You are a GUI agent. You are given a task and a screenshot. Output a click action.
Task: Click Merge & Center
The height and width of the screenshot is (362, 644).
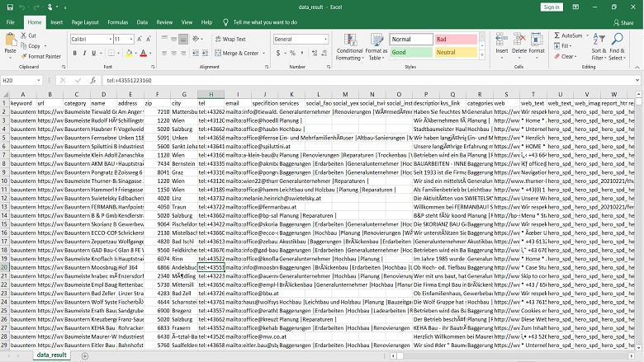click(237, 53)
